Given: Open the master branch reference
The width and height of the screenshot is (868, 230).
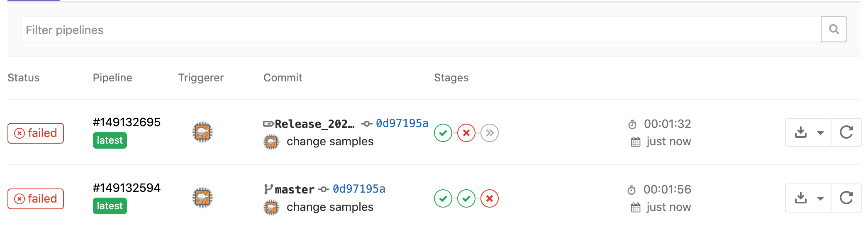Looking at the screenshot, I should [294, 189].
